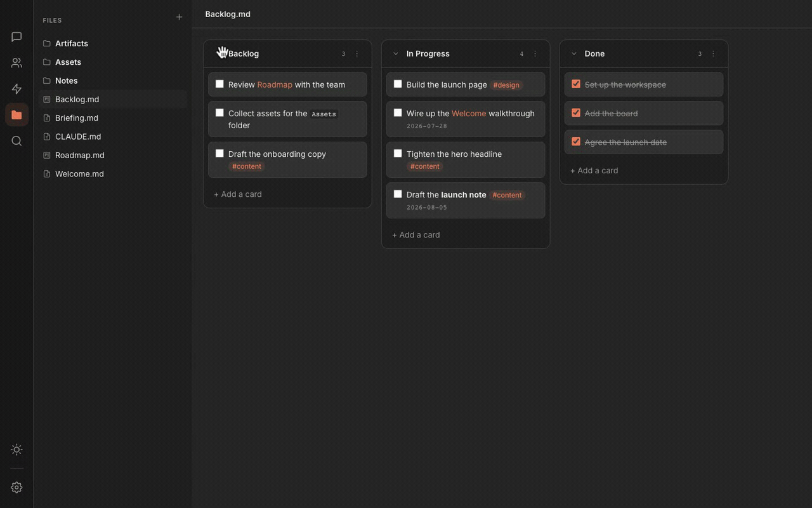This screenshot has height=508, width=812.
Task: Click the Notes folder icon
Action: tap(46, 81)
